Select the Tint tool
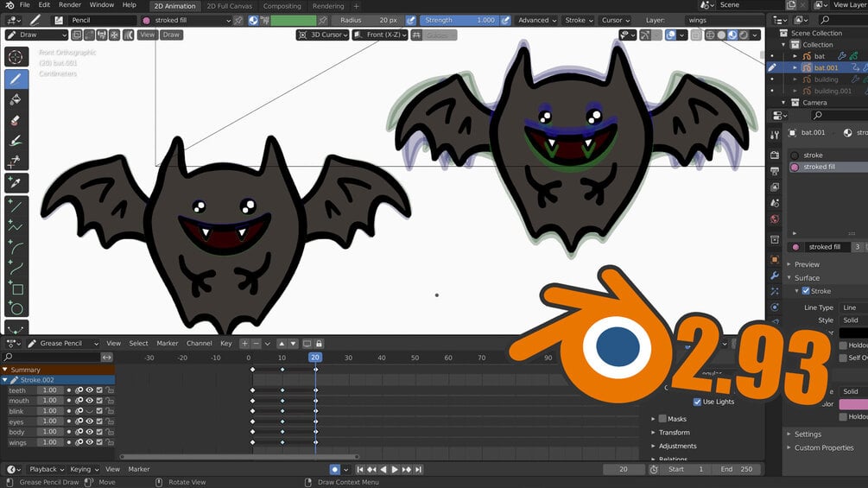The image size is (868, 488). click(x=16, y=141)
